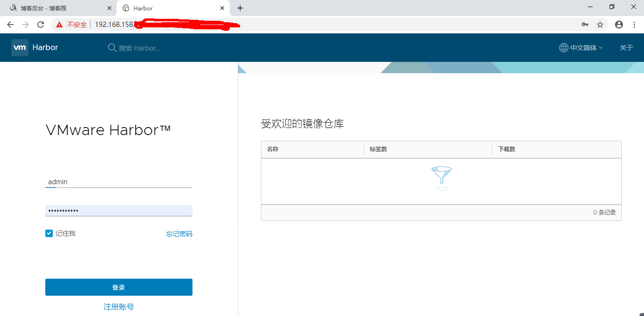Open the saved password key icon
The height and width of the screenshot is (316, 644).
coord(585,25)
